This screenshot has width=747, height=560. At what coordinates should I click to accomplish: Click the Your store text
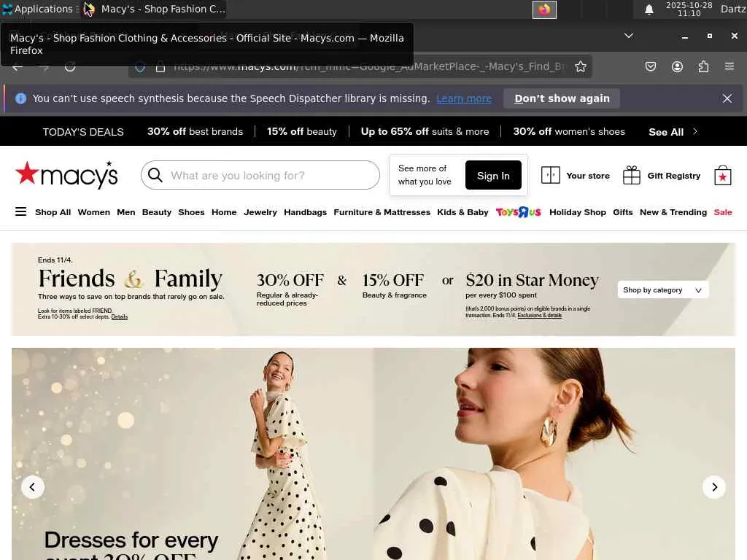pyautogui.click(x=587, y=176)
